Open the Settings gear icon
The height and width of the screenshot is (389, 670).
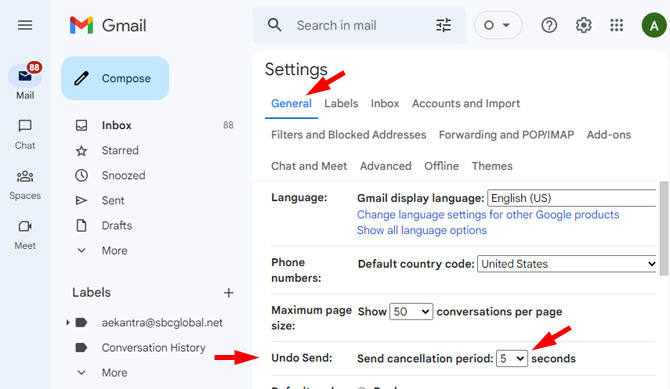[x=583, y=25]
